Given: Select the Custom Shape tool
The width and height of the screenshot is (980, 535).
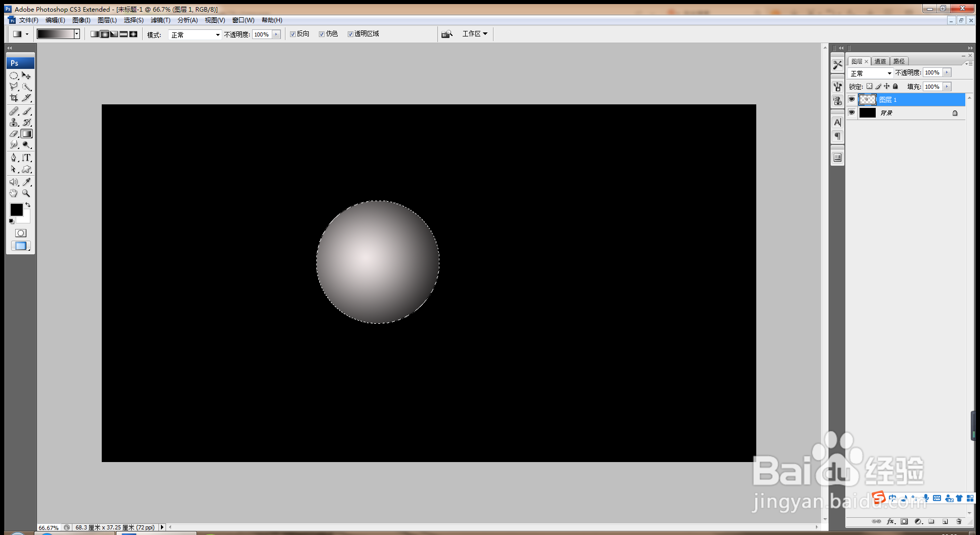Looking at the screenshot, I should point(26,169).
